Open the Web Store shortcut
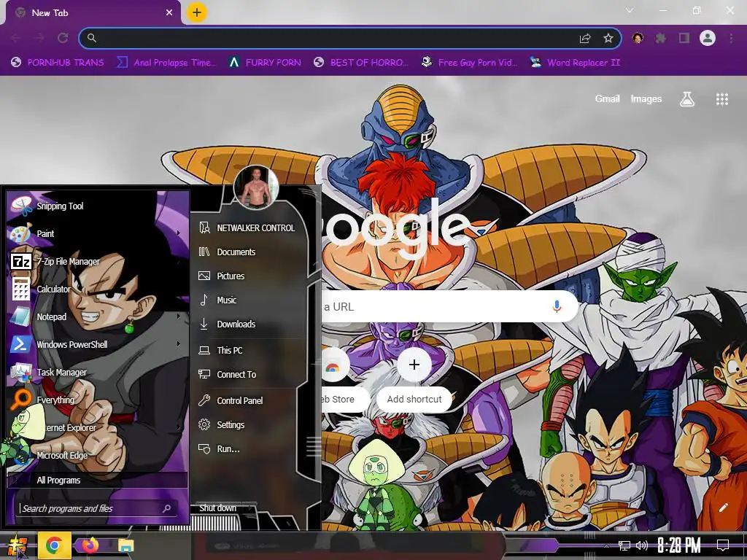The height and width of the screenshot is (560, 747). tap(338, 380)
